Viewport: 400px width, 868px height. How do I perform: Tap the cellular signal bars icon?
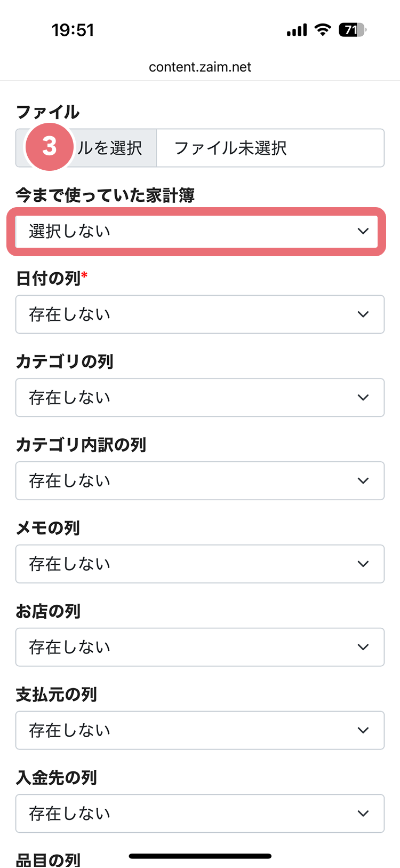(x=297, y=30)
